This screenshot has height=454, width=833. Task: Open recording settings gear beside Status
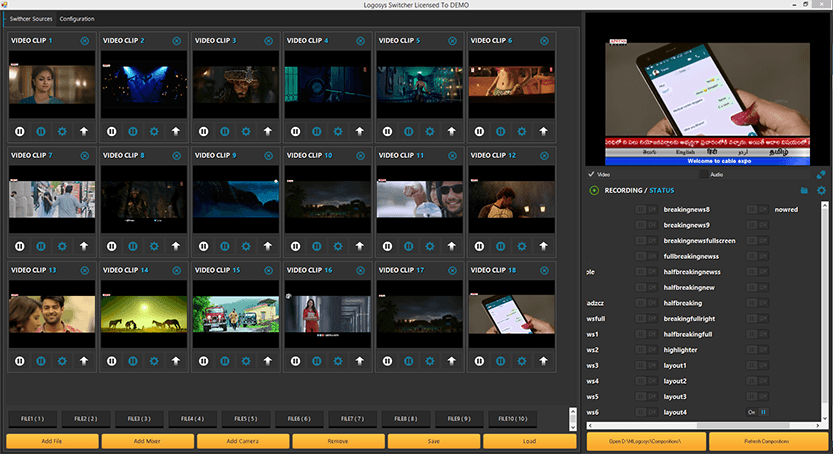point(821,190)
